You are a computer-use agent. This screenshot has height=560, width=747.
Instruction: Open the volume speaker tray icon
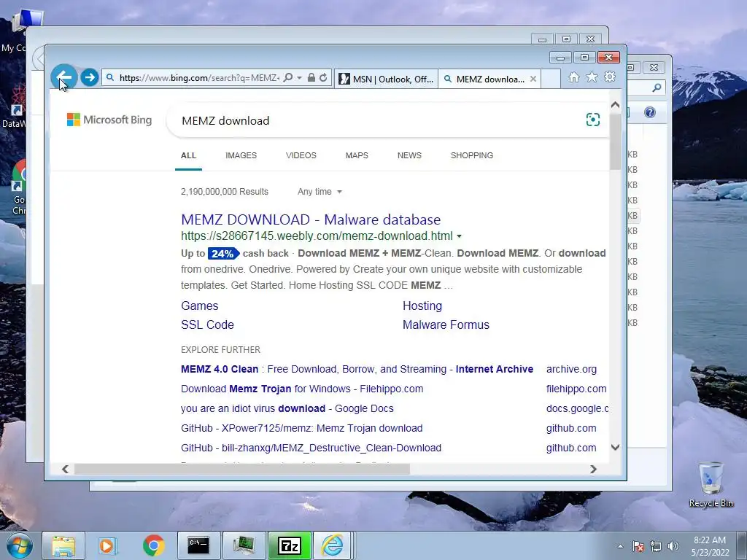click(x=673, y=546)
